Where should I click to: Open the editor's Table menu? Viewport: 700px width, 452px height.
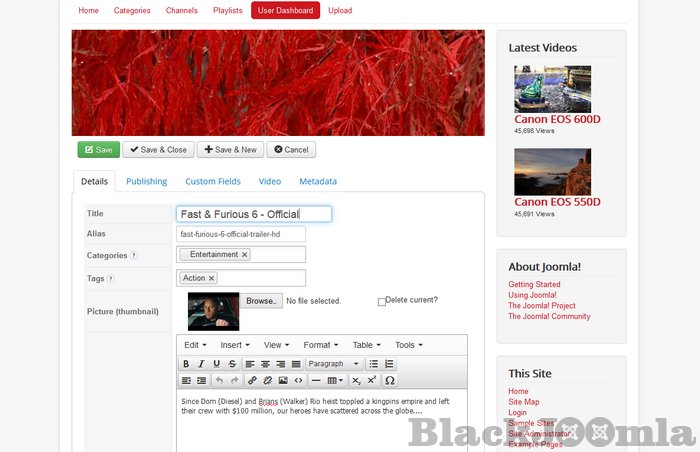(366, 345)
